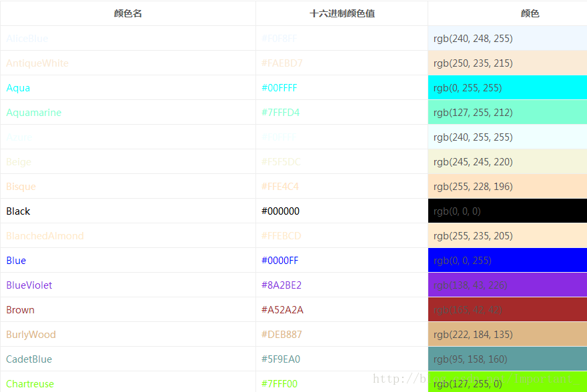The image size is (587, 392).
Task: Click hex value #5F9EA0
Action: point(281,359)
